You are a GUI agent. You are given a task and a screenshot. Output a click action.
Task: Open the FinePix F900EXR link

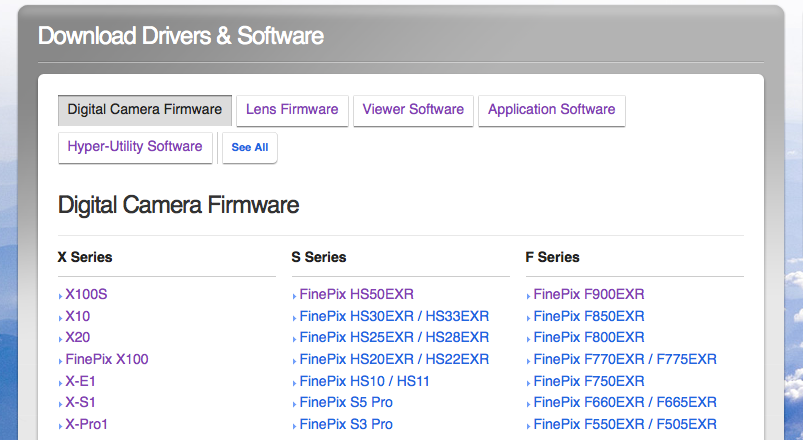coord(589,295)
